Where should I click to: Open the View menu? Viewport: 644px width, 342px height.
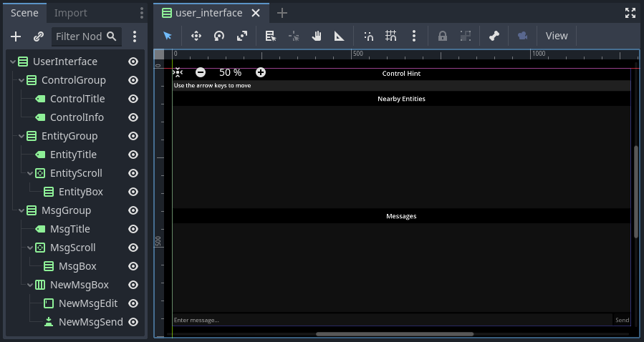coord(557,36)
